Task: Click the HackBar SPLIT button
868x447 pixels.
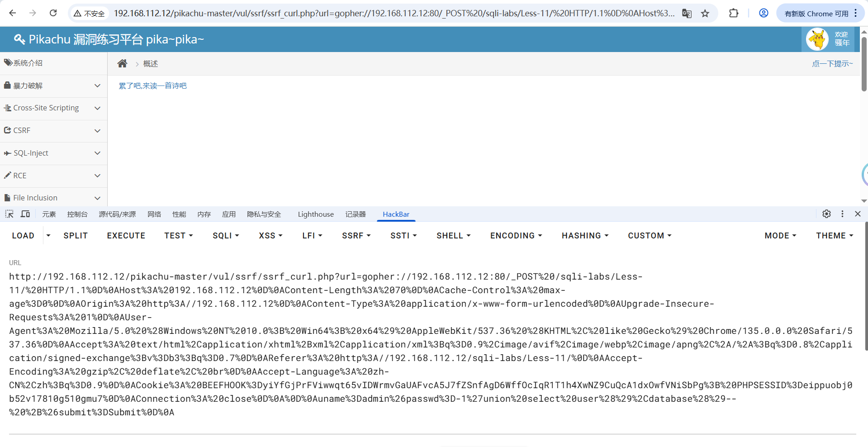Action: pos(76,236)
